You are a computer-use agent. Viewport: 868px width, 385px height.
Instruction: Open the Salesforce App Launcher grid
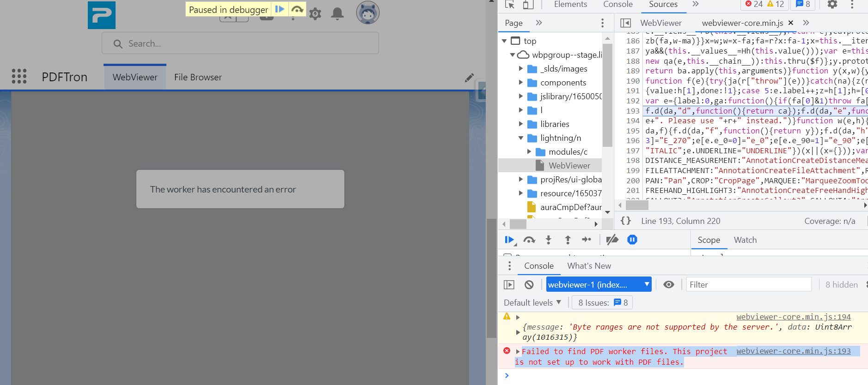point(19,77)
